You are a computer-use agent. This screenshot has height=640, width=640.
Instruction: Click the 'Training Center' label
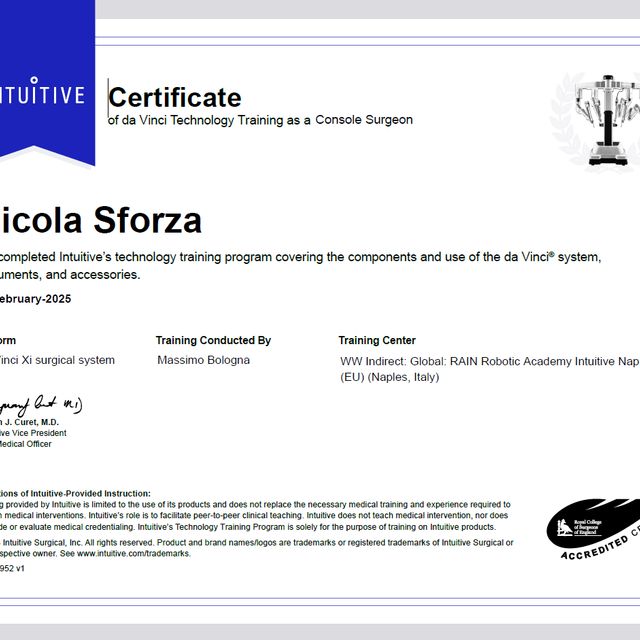click(377, 340)
